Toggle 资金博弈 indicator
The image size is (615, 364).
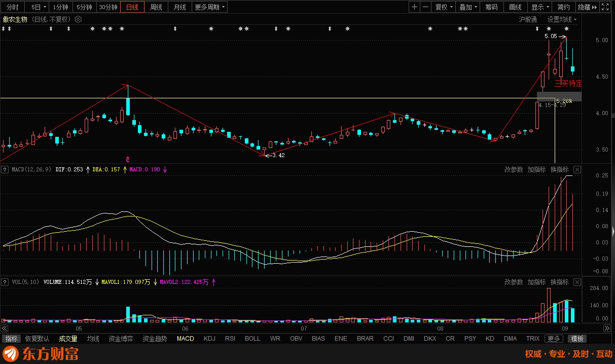(121, 339)
